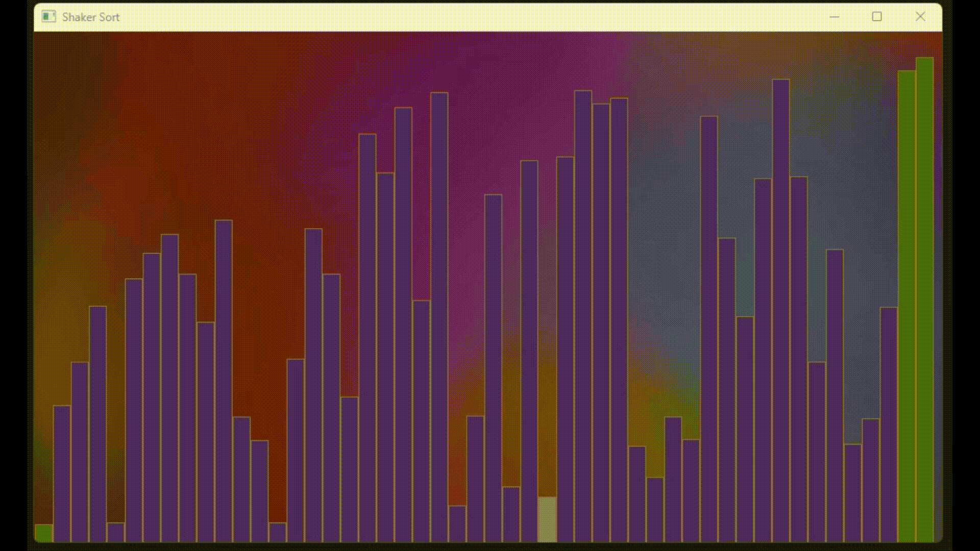Click the window title bar
The image size is (980, 551).
tap(408, 17)
